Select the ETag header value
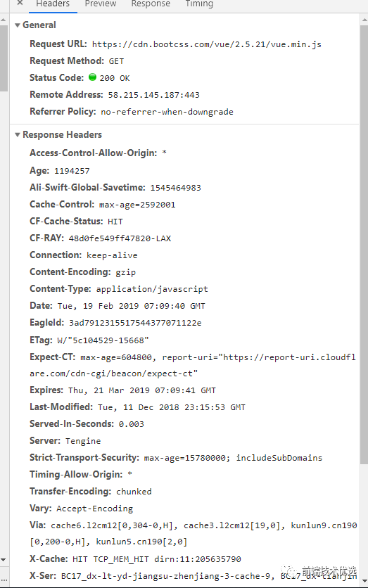Screen dimensions: 368x588 pos(103,340)
